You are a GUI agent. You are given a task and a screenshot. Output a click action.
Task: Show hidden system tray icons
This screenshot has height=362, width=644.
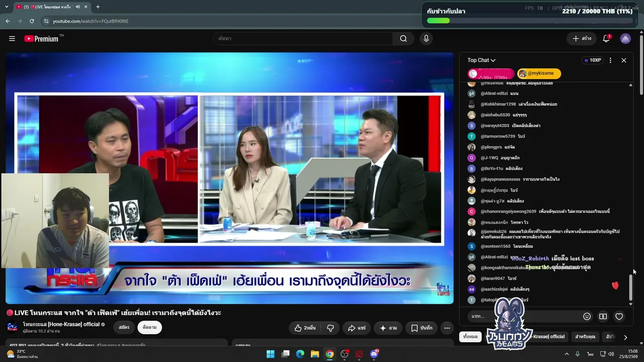coord(567,354)
